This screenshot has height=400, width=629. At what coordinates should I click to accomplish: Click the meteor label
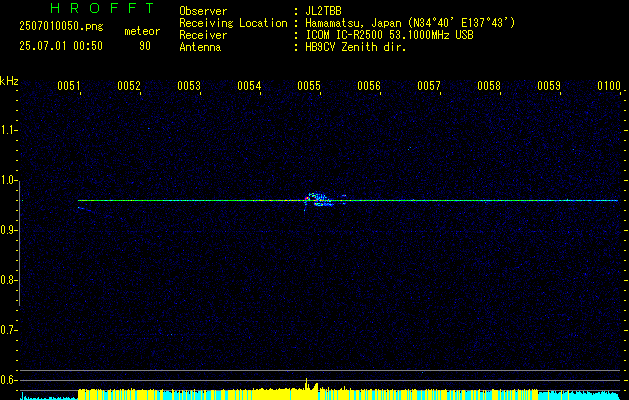[x=142, y=31]
